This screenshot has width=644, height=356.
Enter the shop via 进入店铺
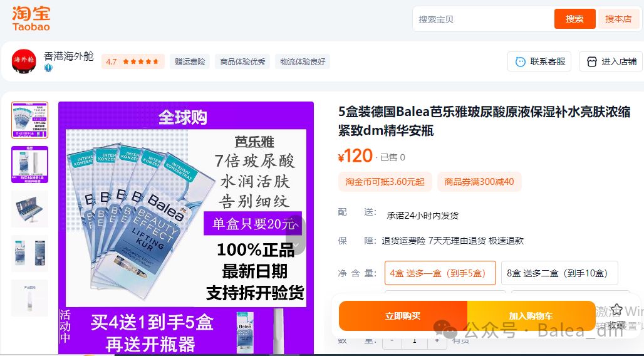[611, 61]
